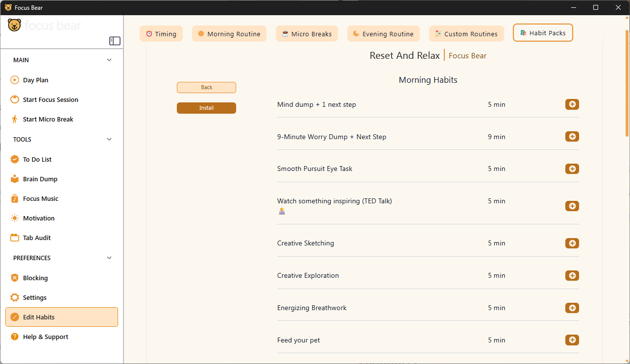The width and height of the screenshot is (630, 364).
Task: Click the Start Focus Session icon
Action: (x=15, y=99)
